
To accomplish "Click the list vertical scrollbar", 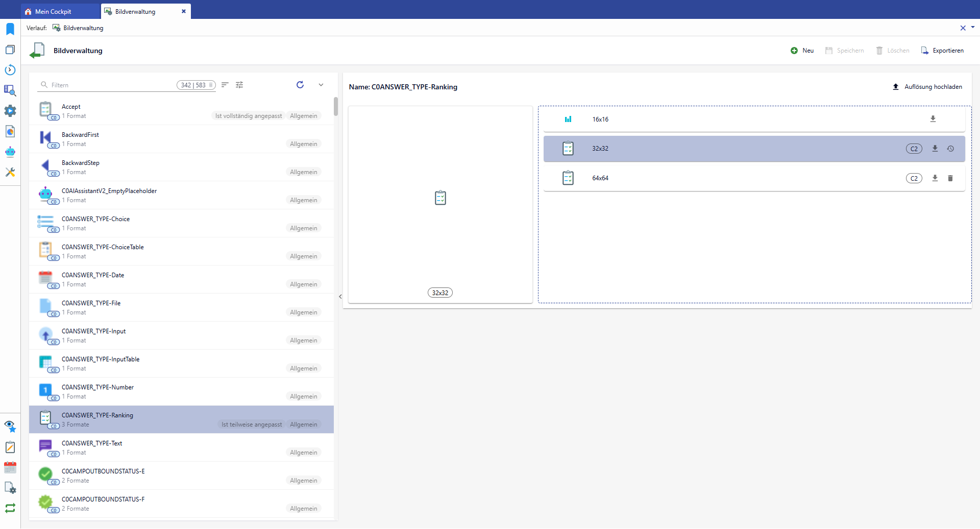I will click(x=336, y=106).
